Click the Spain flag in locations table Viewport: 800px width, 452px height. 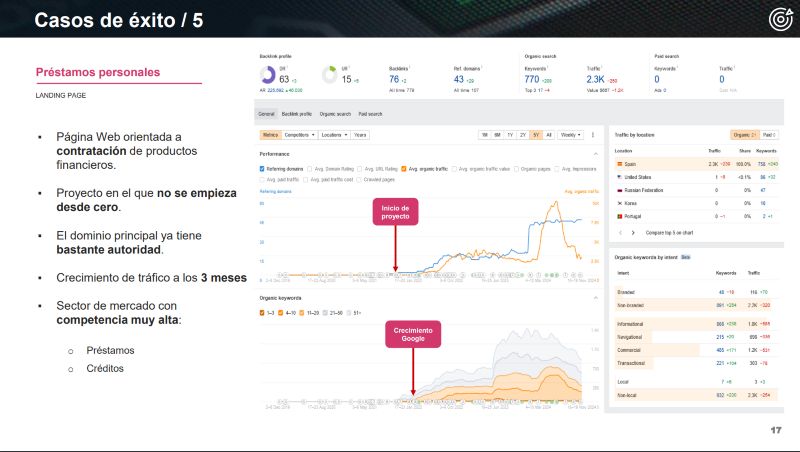pos(619,162)
